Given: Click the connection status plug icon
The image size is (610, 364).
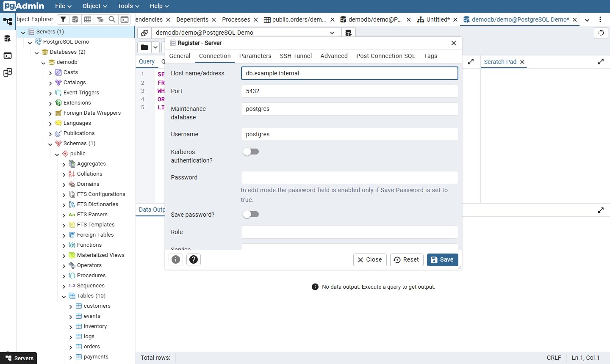Looking at the screenshot, I should [144, 33].
